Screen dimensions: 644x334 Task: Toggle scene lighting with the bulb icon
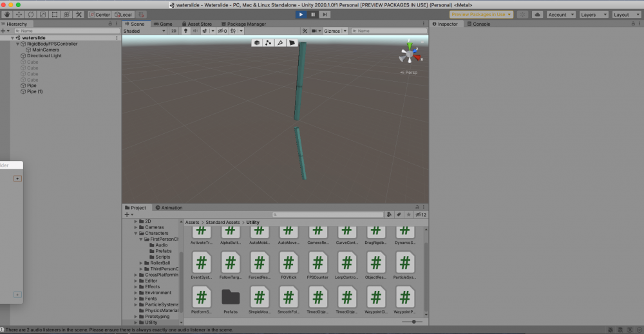pos(185,31)
